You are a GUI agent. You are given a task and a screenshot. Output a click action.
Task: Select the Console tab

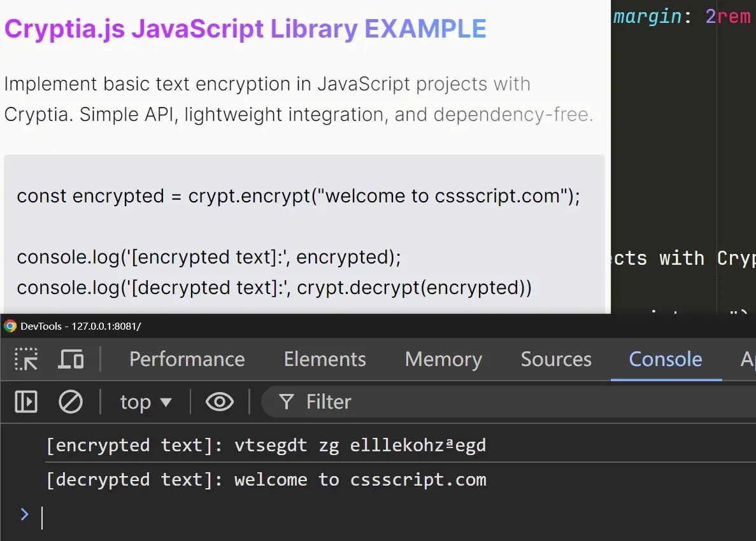(x=666, y=360)
